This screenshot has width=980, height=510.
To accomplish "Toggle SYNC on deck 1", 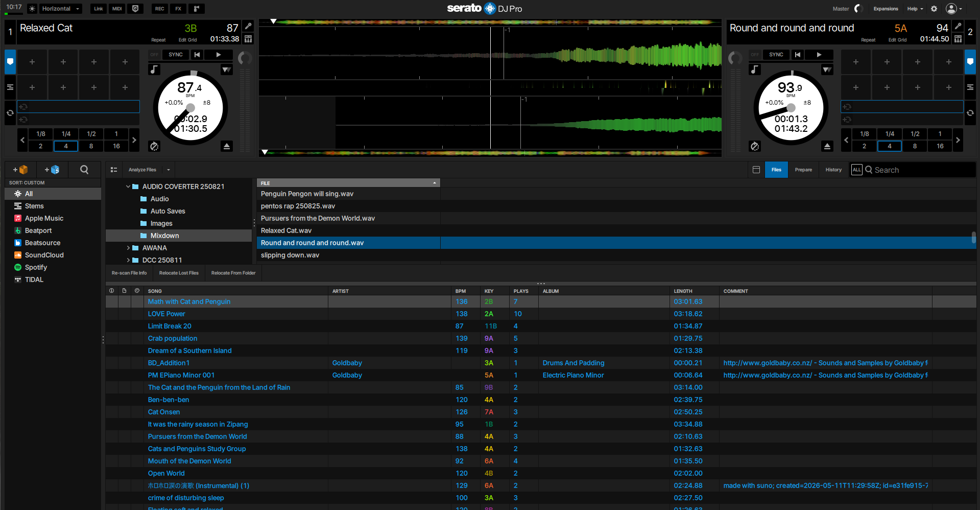I will point(176,55).
